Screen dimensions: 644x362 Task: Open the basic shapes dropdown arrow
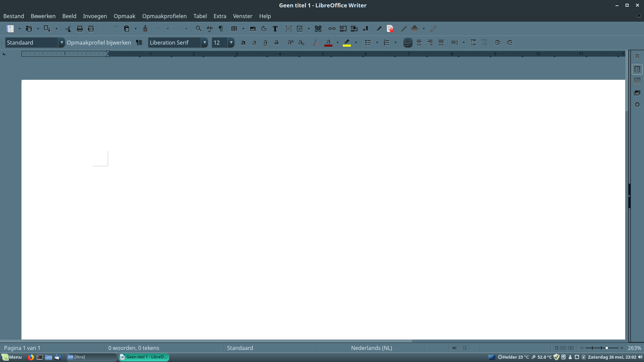click(424, 29)
